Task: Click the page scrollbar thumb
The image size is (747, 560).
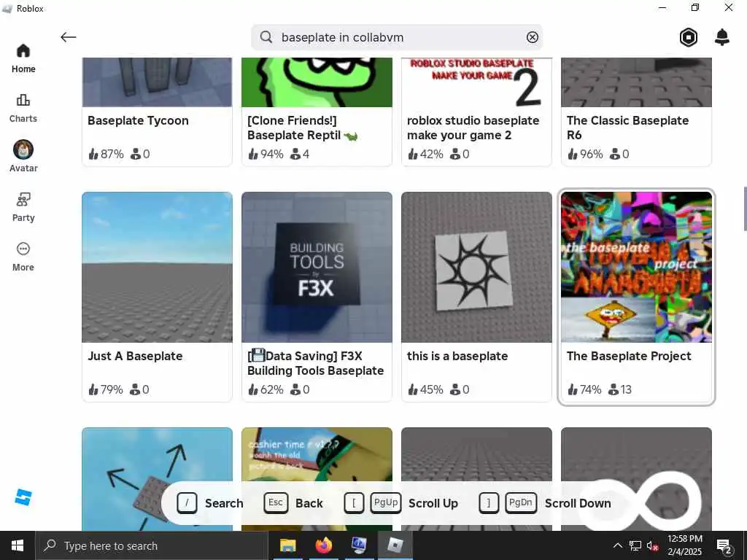Action: (x=745, y=209)
